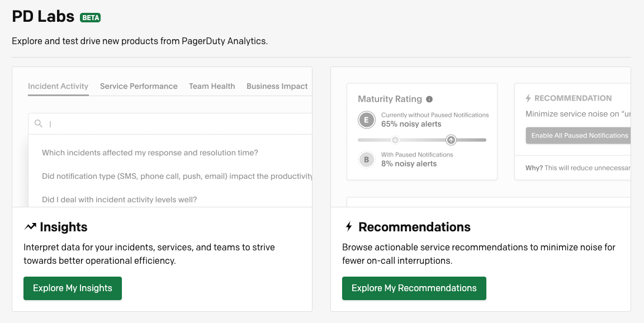Viewport: 644px width, 323px height.
Task: Click the green BETA badge
Action: point(91,17)
